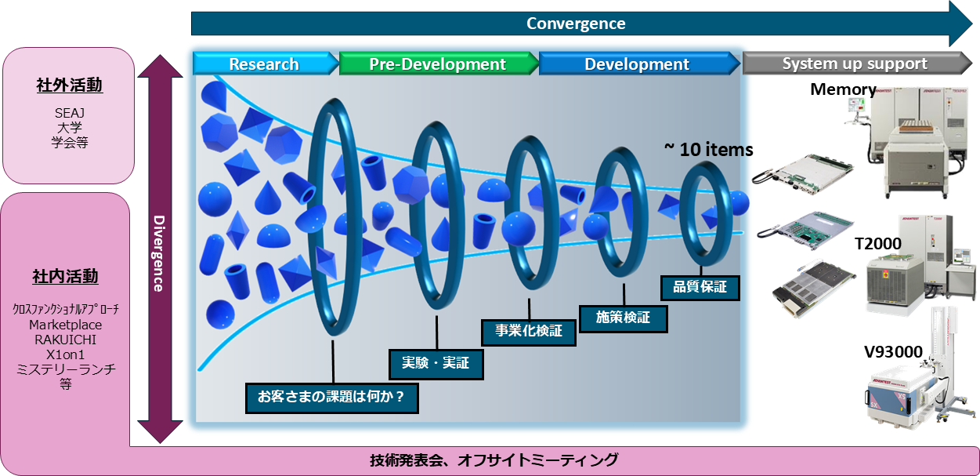
Task: Click the 施策検証 label box
Action: point(624,317)
